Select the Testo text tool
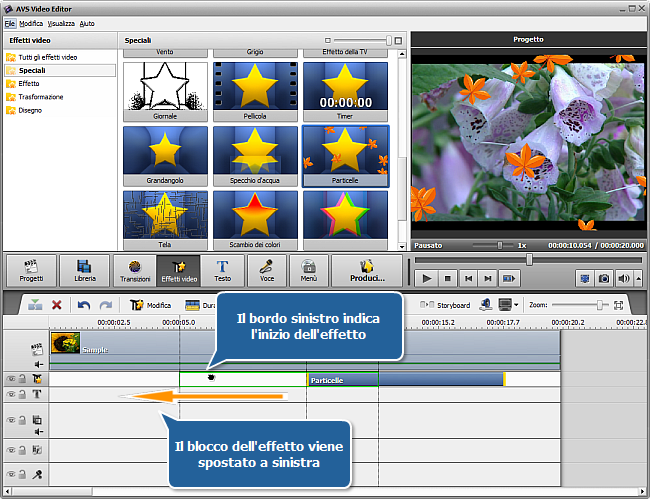Screen dimensions: 650x500 [222, 271]
